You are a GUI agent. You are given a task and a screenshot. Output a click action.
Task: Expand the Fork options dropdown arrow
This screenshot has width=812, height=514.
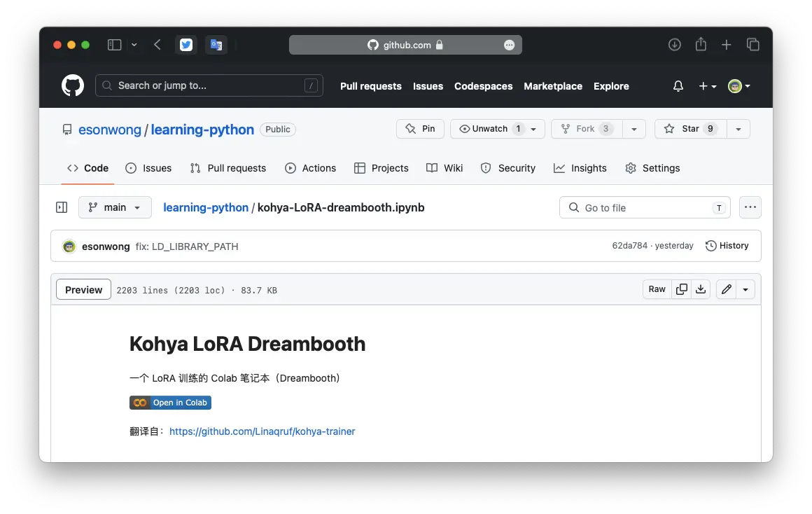(633, 129)
